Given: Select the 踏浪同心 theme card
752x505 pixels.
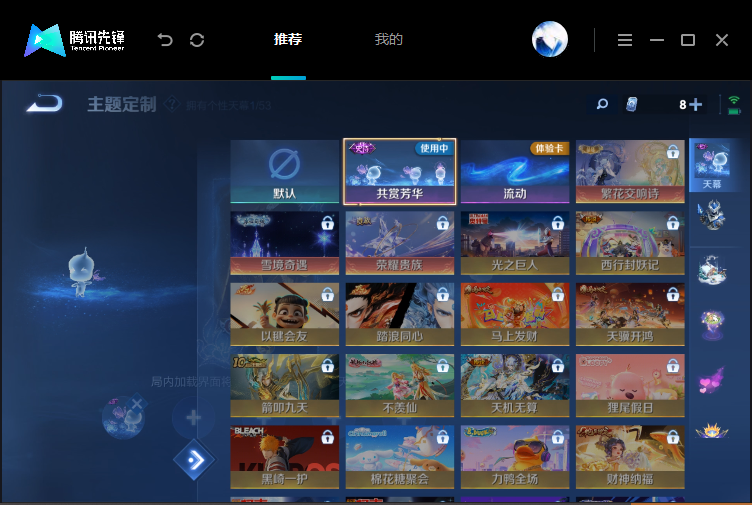Looking at the screenshot, I should 400,314.
